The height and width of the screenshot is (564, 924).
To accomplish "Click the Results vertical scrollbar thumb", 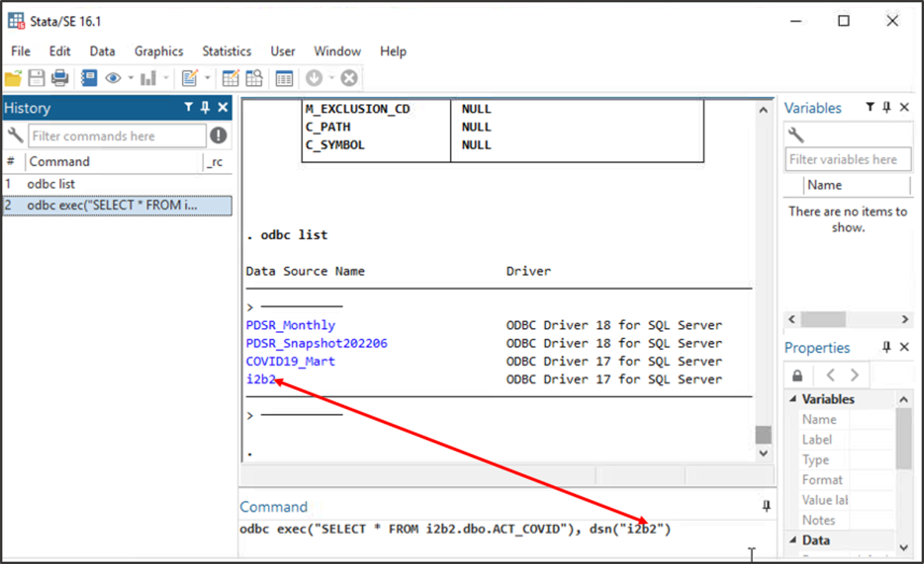I will (764, 435).
